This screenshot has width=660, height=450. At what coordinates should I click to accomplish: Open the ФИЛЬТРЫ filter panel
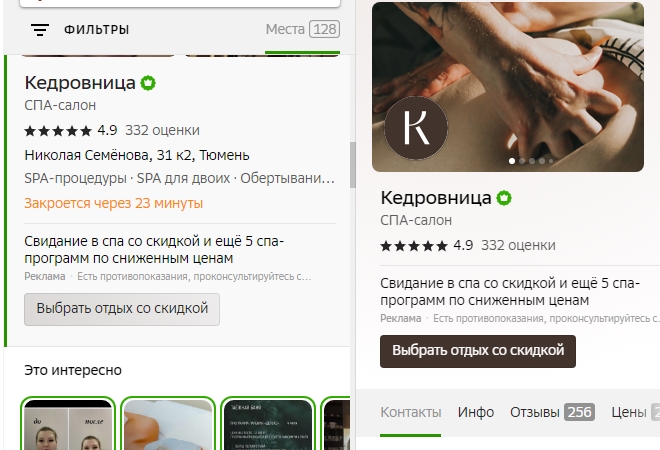click(96, 30)
